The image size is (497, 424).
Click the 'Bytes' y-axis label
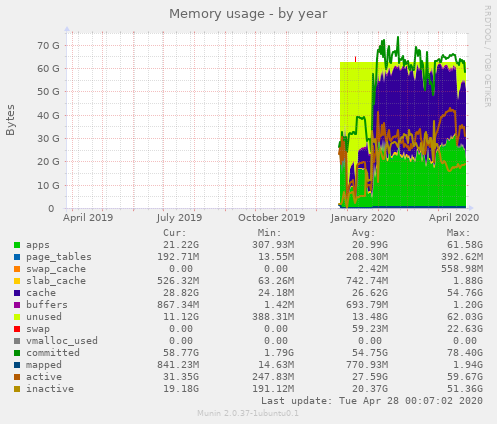(x=10, y=120)
